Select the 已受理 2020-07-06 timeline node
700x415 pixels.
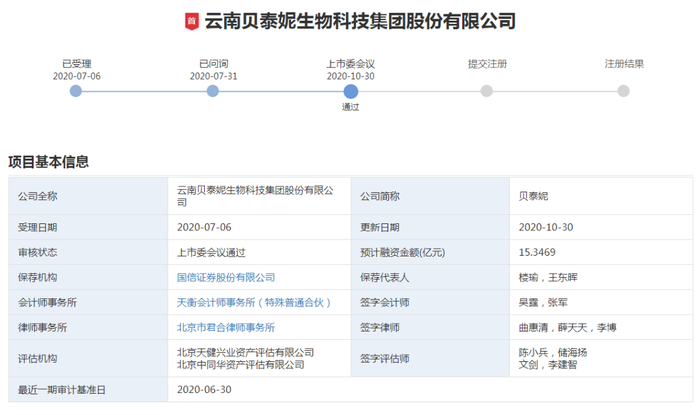tap(76, 91)
